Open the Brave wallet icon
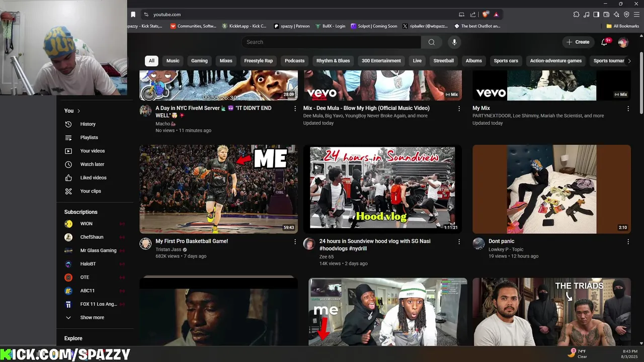This screenshot has height=362, width=644. (x=606, y=15)
